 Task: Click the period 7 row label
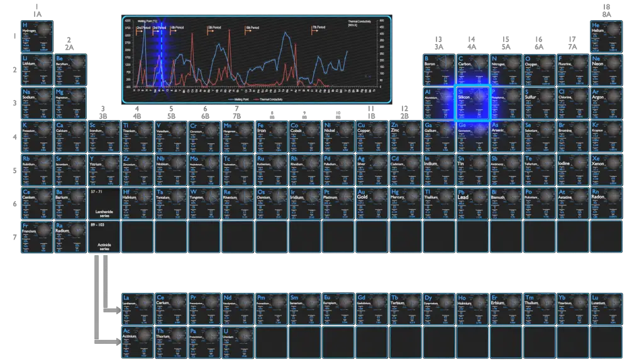point(13,237)
